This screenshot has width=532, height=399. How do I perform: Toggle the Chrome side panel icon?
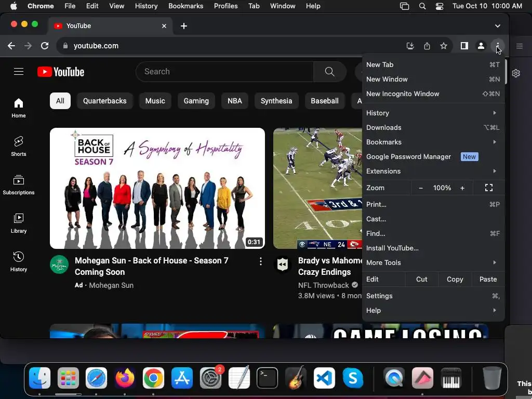[464, 46]
